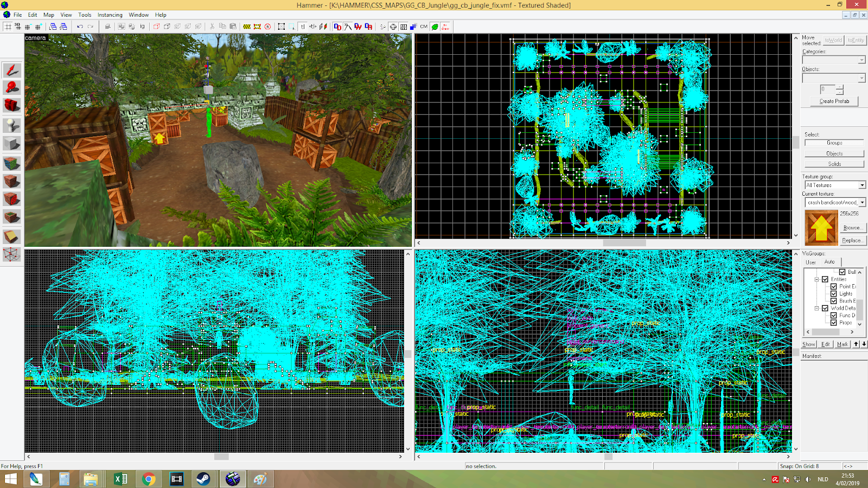
Task: Collapse the Entities tree node
Action: coord(816,279)
